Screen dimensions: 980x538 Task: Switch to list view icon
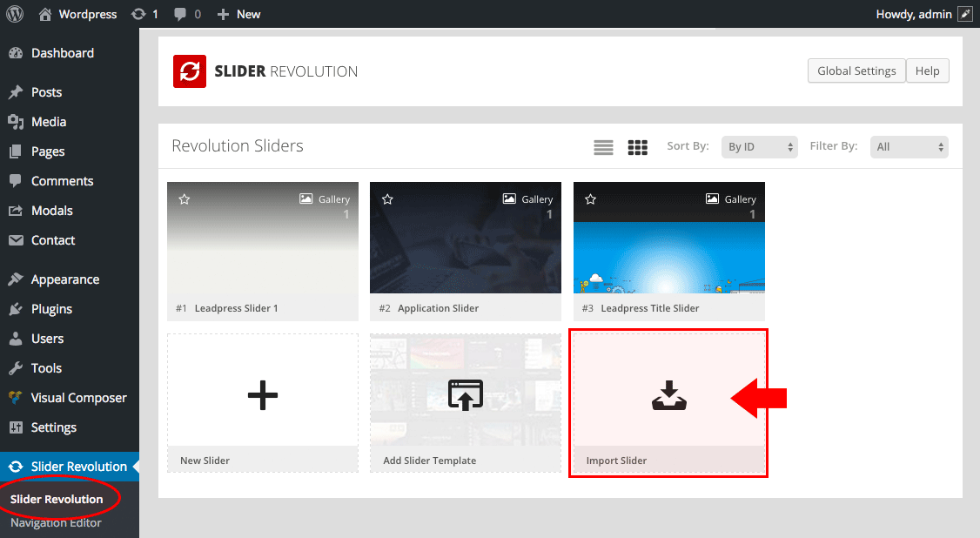pyautogui.click(x=603, y=147)
